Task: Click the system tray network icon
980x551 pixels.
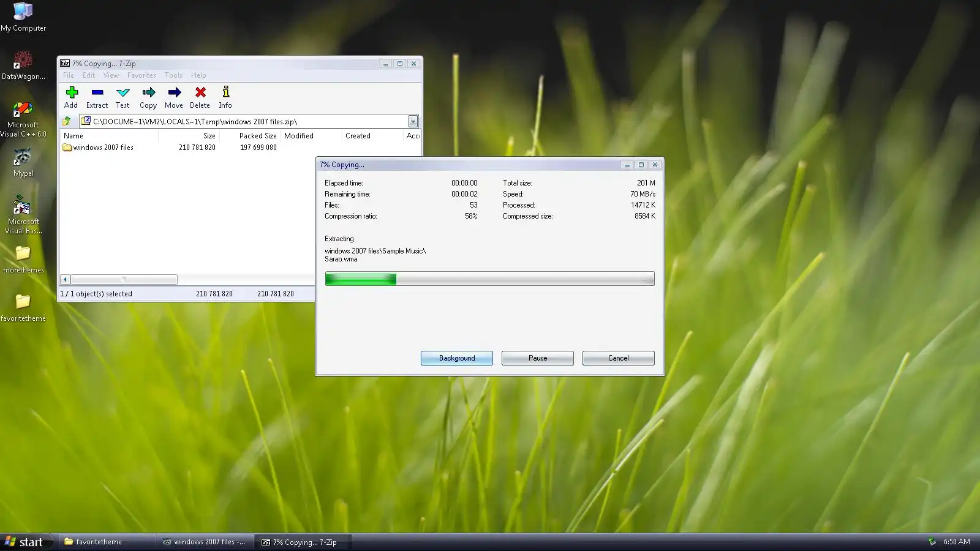Action: (932, 542)
